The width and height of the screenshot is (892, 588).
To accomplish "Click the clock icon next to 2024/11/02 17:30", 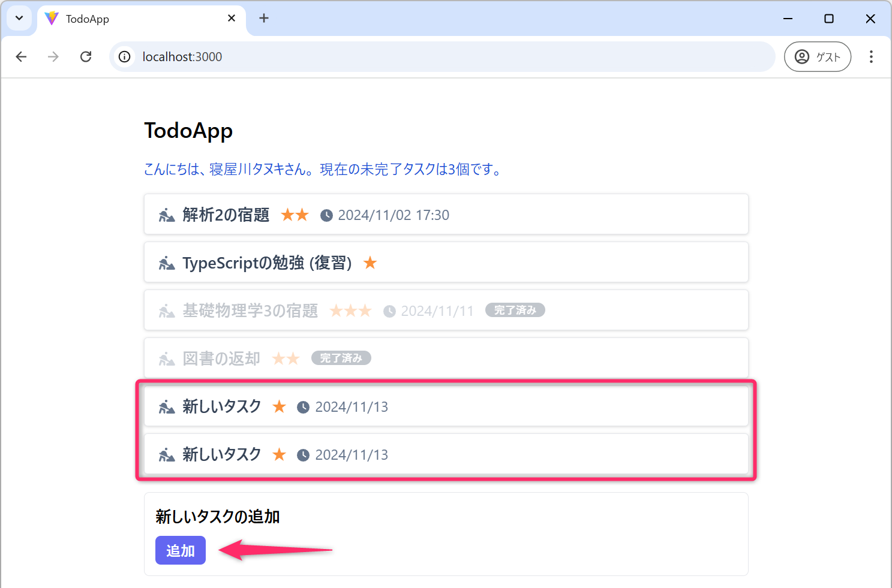I will (326, 215).
